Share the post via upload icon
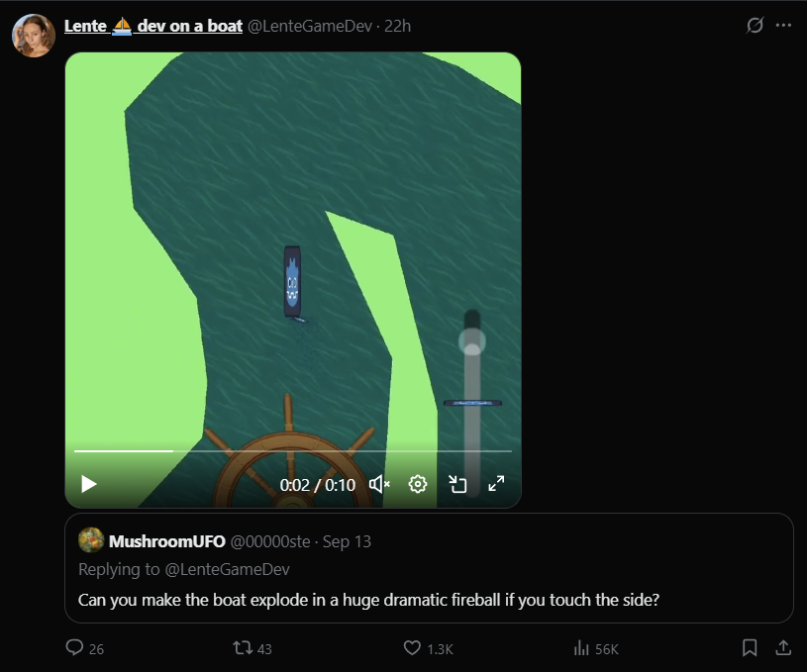Screen dimensions: 807x672 click(x=783, y=648)
